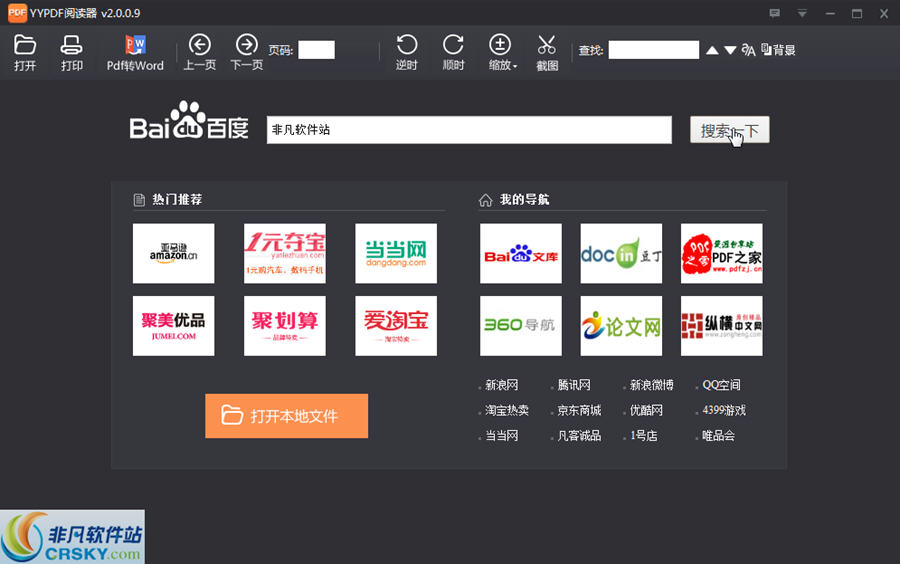Open the docin 豆丁 thumbnail

(621, 253)
